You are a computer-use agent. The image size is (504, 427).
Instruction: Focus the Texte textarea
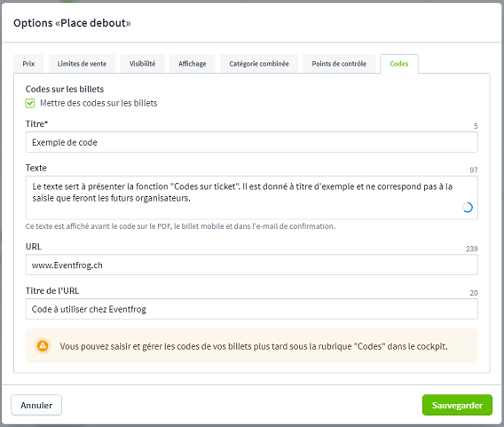pyautogui.click(x=252, y=197)
